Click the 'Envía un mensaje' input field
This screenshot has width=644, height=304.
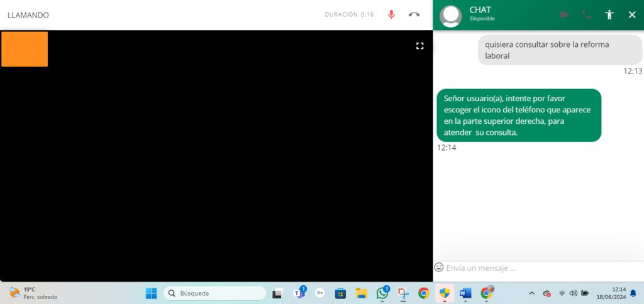point(543,268)
